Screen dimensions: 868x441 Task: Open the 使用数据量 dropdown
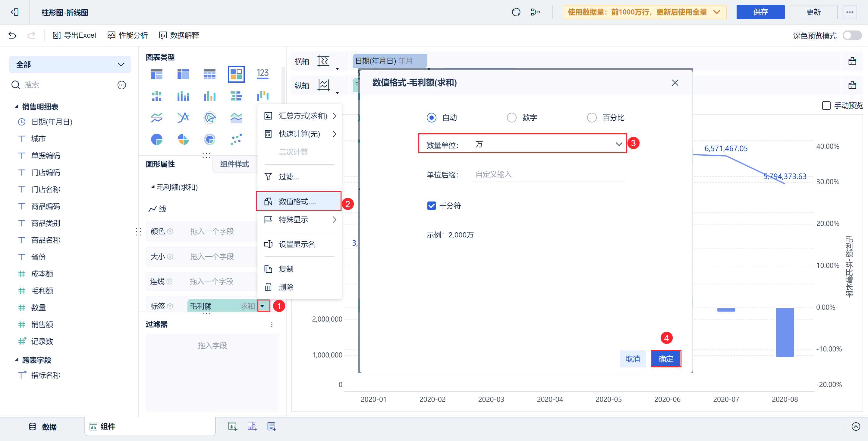tap(716, 12)
